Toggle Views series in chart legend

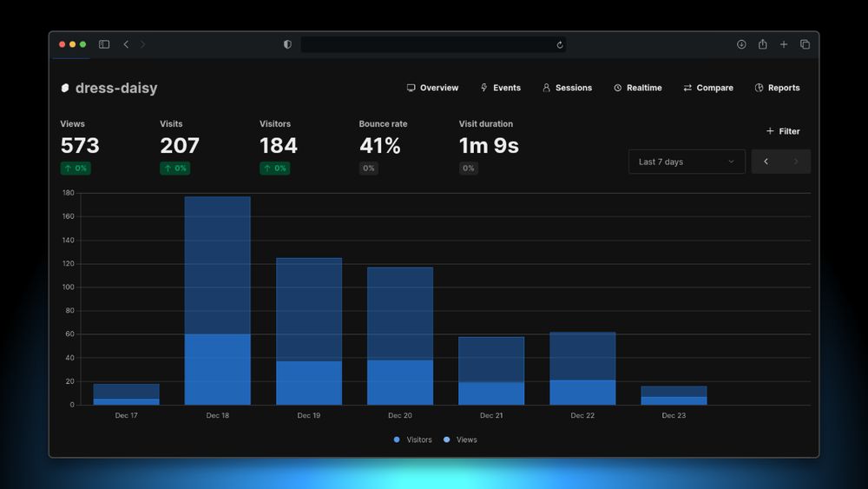(460, 439)
